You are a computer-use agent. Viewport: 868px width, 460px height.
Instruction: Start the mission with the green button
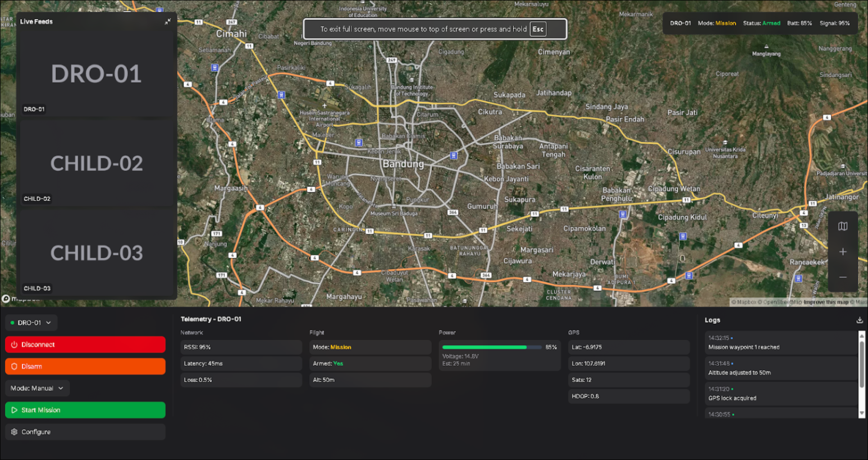coord(85,410)
